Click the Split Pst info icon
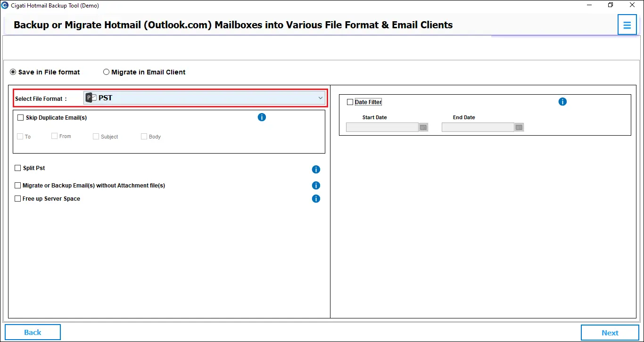Image resolution: width=644 pixels, height=342 pixels. 316,170
